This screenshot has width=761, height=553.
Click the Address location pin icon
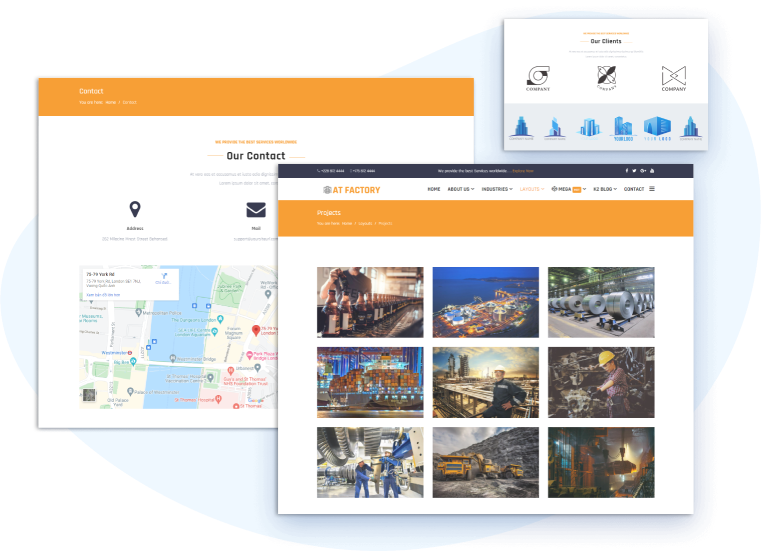[x=135, y=209]
